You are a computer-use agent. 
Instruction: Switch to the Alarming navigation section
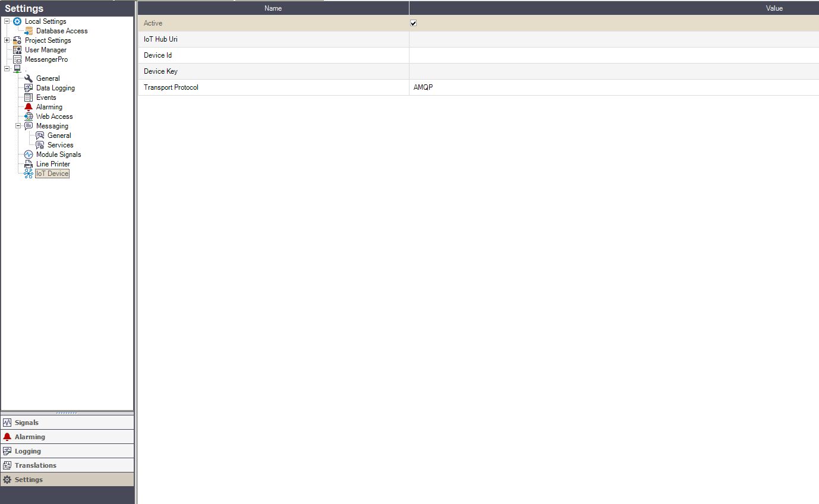(x=67, y=436)
